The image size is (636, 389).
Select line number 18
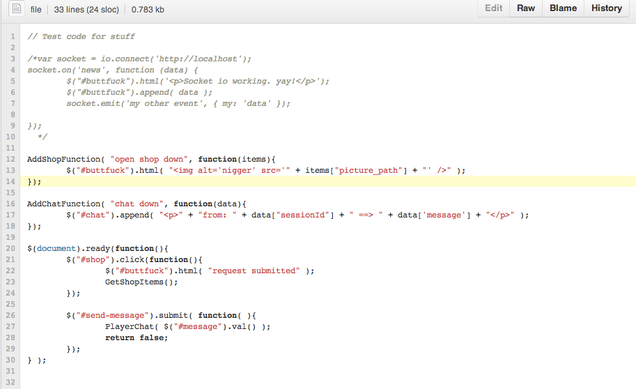[11, 226]
